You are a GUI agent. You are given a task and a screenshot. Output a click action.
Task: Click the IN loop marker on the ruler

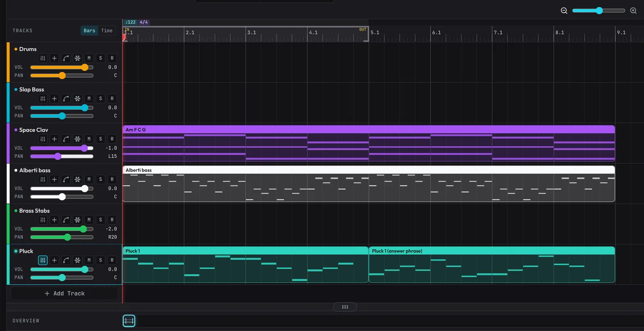tap(127, 30)
